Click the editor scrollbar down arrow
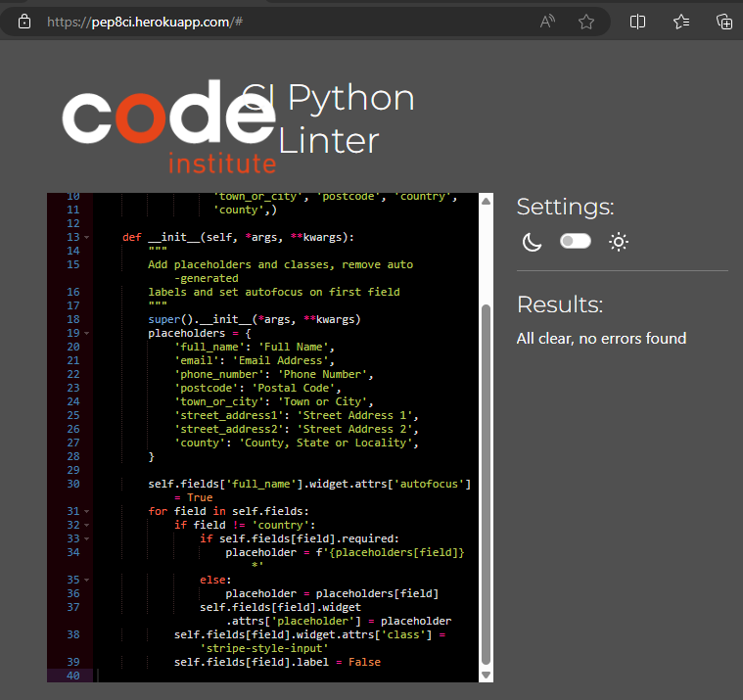 [x=486, y=675]
